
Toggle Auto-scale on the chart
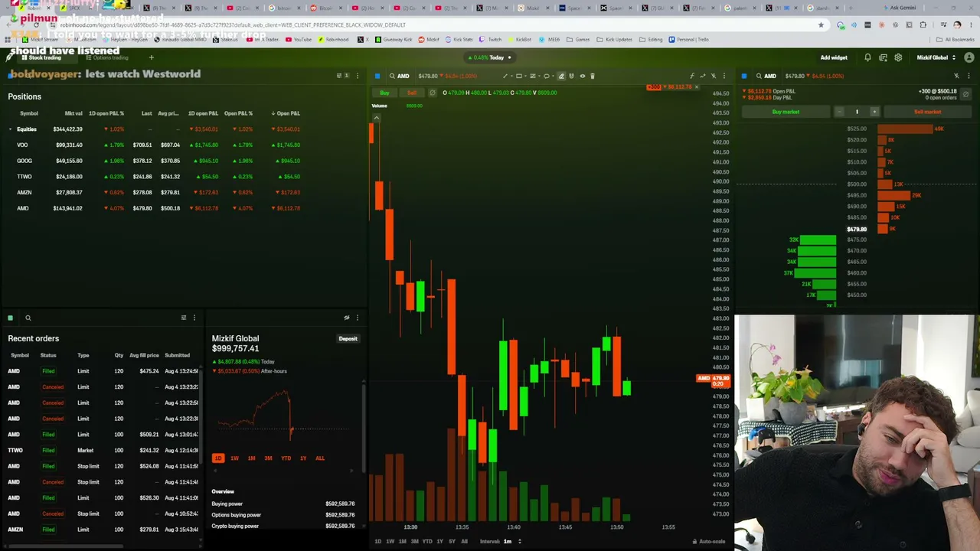[x=709, y=541]
